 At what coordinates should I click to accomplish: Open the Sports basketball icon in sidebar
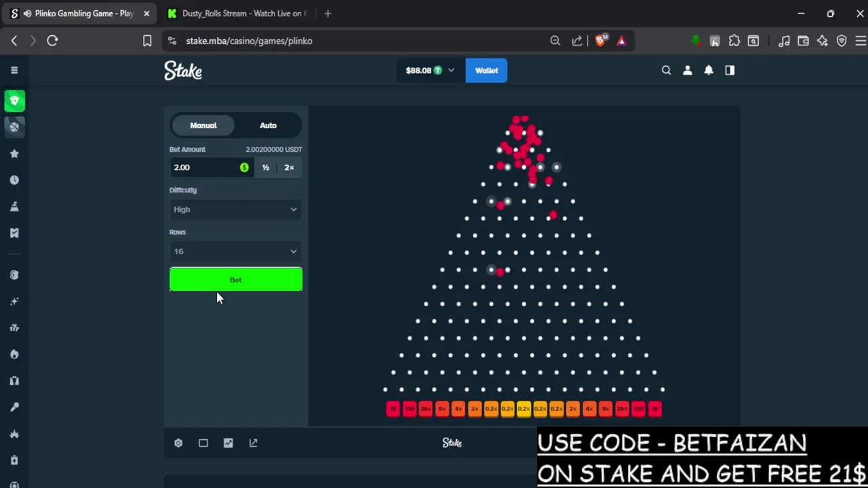tap(14, 127)
